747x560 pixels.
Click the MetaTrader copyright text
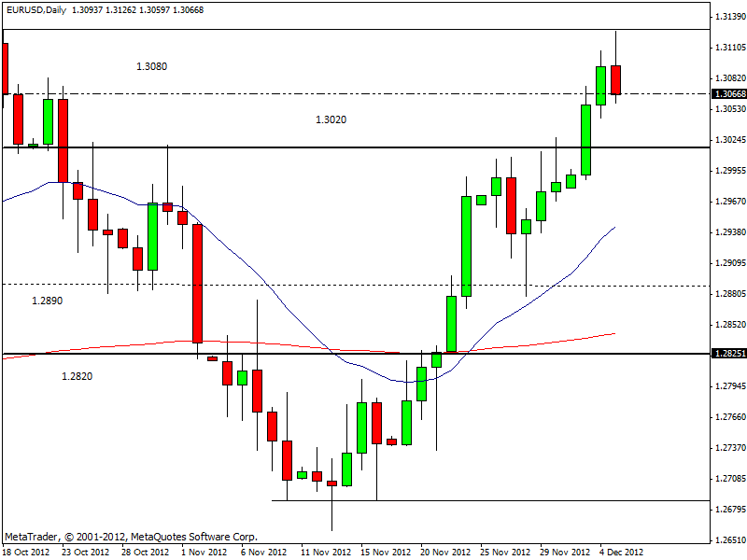[x=131, y=537]
